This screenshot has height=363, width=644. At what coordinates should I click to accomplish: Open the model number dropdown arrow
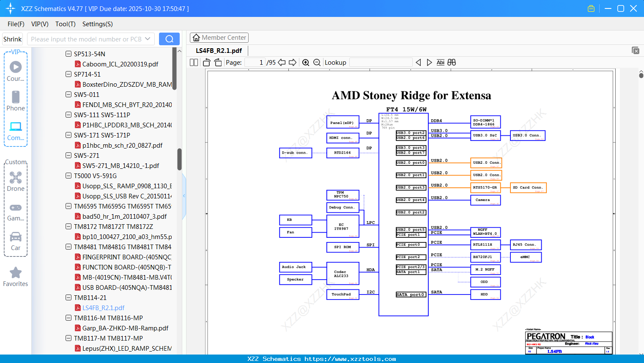[x=148, y=39]
